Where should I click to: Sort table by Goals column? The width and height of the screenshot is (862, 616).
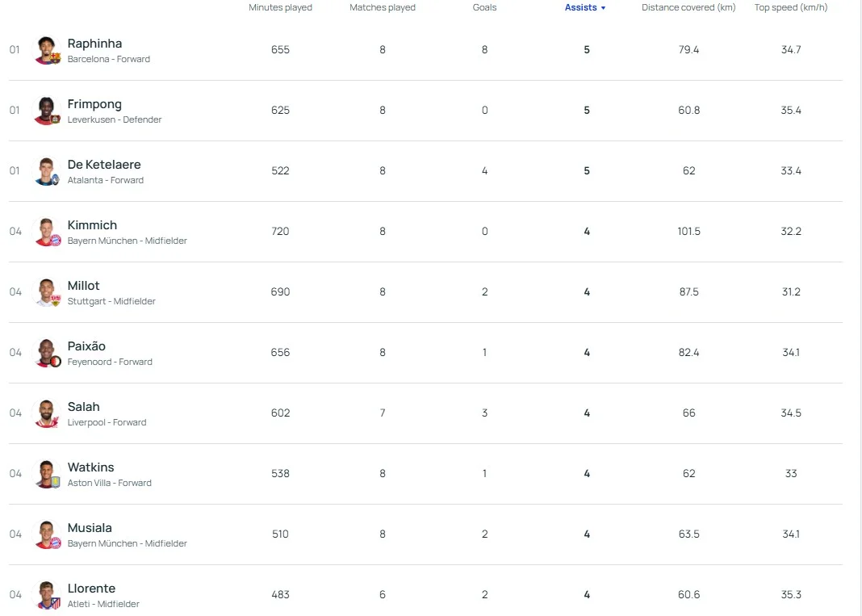click(484, 7)
